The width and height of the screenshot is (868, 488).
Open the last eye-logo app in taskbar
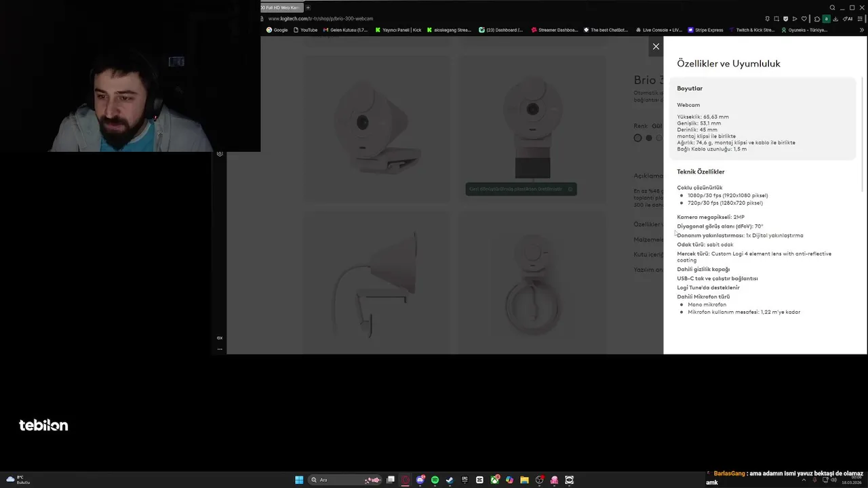pos(569,480)
